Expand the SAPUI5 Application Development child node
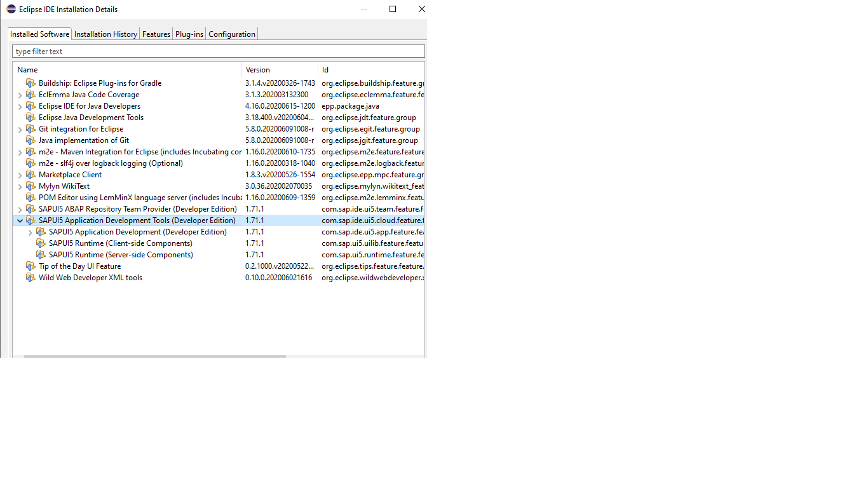Screen dimensions: 868x488 (x=30, y=233)
